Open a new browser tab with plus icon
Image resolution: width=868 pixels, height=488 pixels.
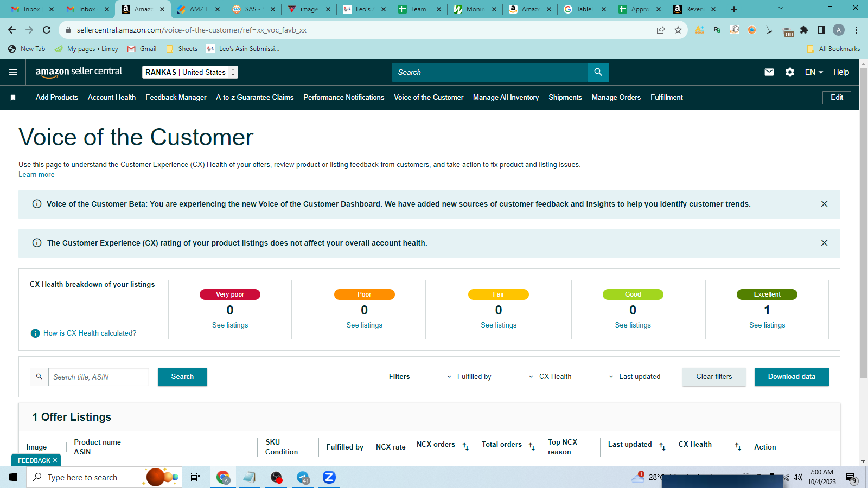click(x=734, y=9)
